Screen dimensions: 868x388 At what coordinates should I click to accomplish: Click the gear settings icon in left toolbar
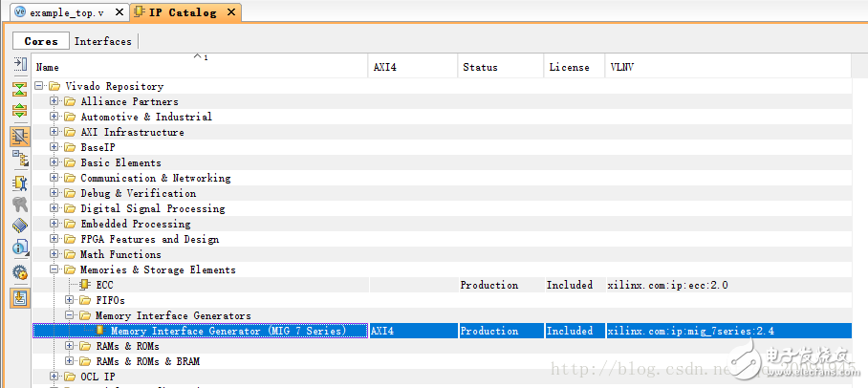coord(19,272)
